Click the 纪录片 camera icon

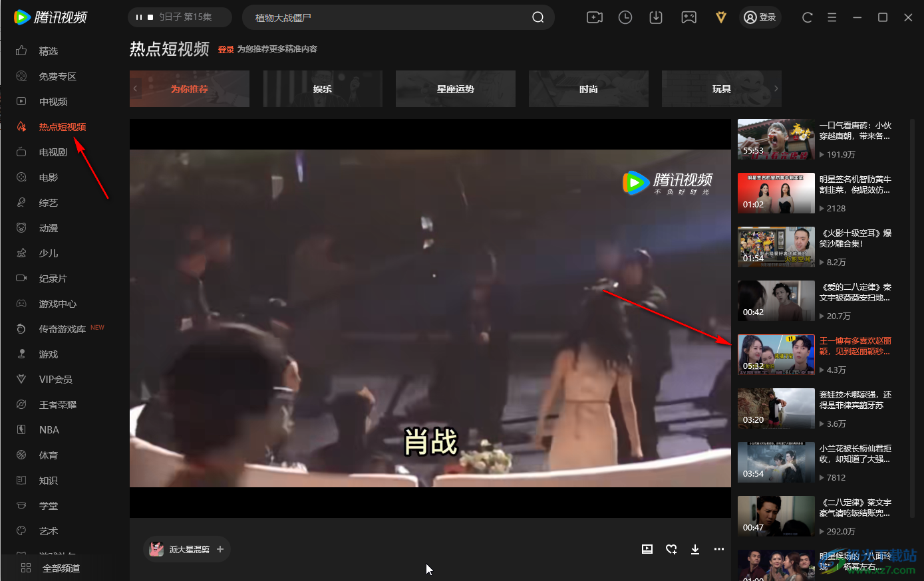tap(21, 279)
